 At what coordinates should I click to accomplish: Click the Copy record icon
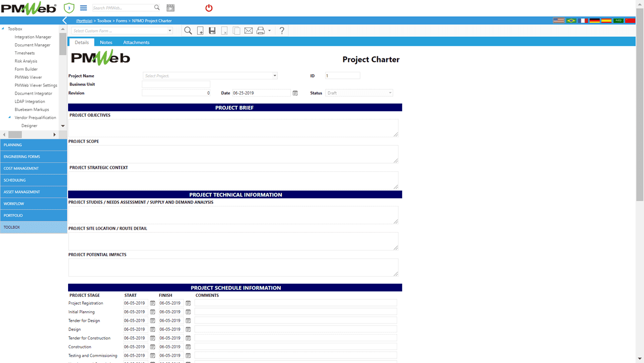[x=237, y=31]
